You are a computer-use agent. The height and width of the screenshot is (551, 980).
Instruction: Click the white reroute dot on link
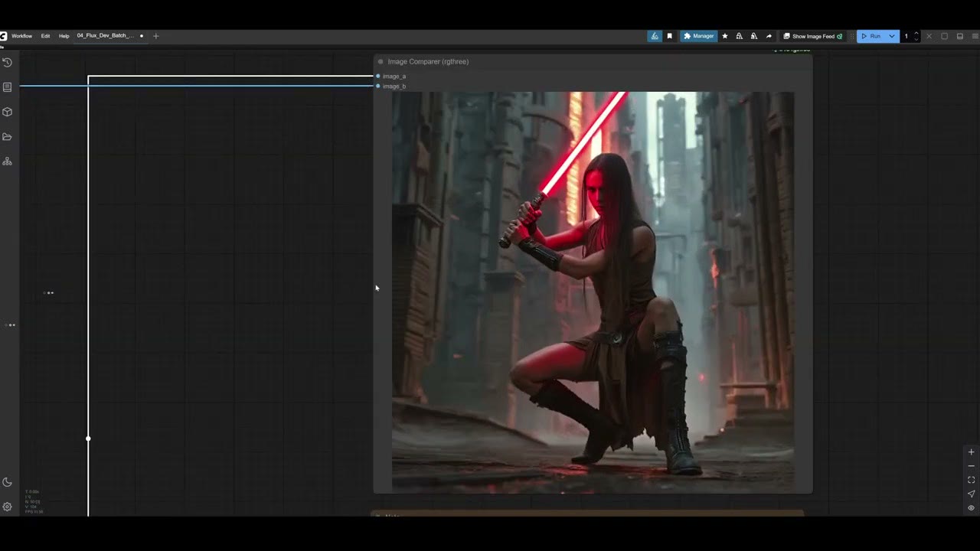click(88, 439)
